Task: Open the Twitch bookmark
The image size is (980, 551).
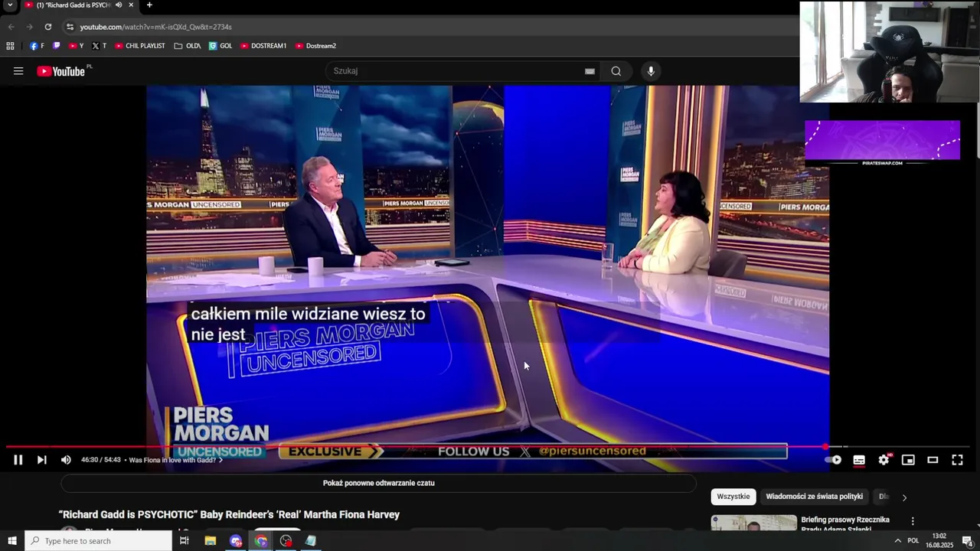Action: (x=57, y=46)
